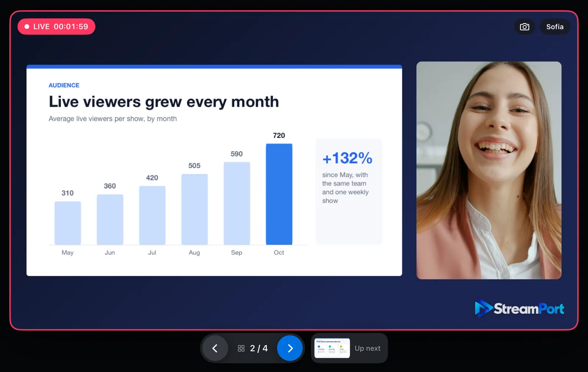Open the Sofia presenter label

[x=555, y=27]
